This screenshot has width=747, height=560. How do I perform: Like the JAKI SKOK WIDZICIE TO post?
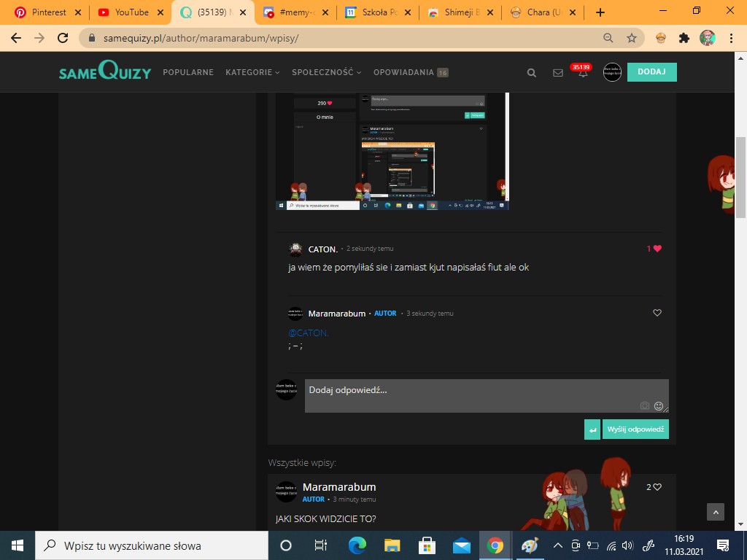tap(657, 487)
